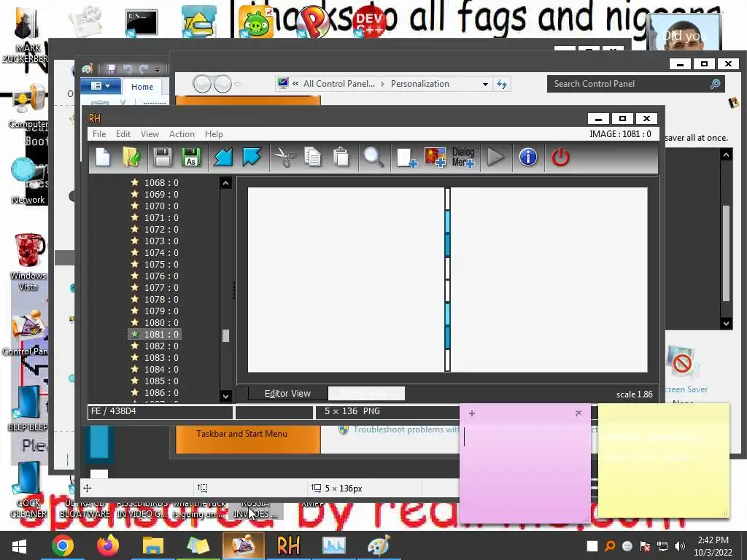This screenshot has width=747, height=560.
Task: Open File Explorer from the taskbar
Action: pyautogui.click(x=153, y=545)
